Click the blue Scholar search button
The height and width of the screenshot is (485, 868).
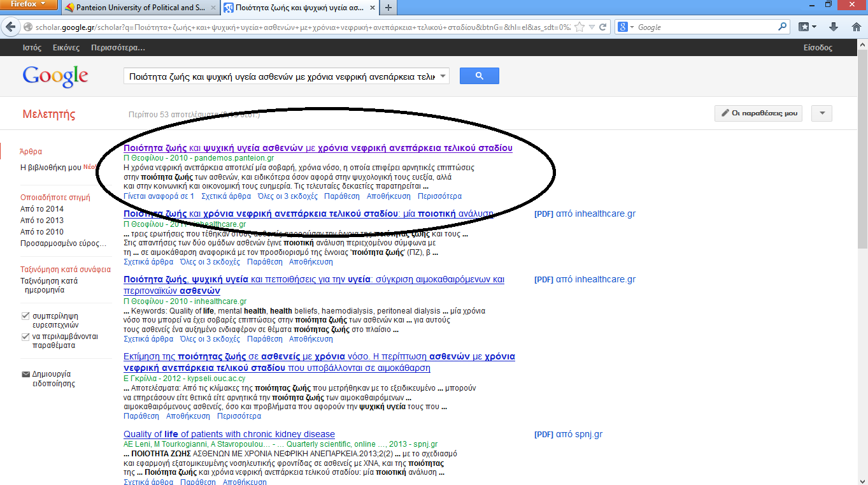(479, 76)
